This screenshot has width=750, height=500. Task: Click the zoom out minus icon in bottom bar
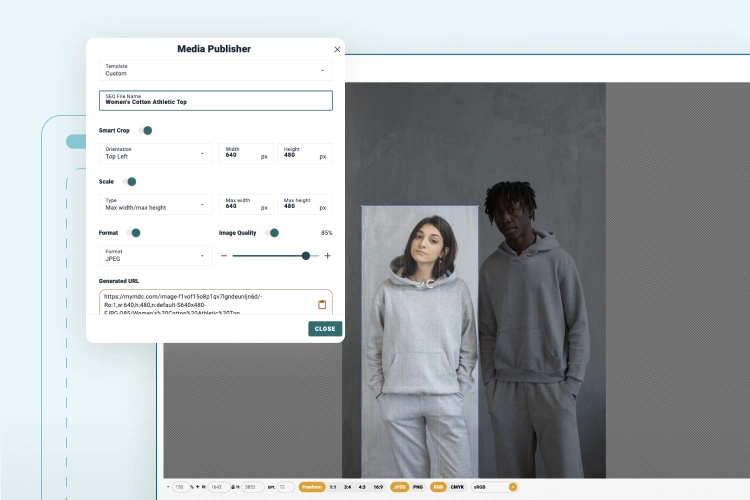[168, 487]
